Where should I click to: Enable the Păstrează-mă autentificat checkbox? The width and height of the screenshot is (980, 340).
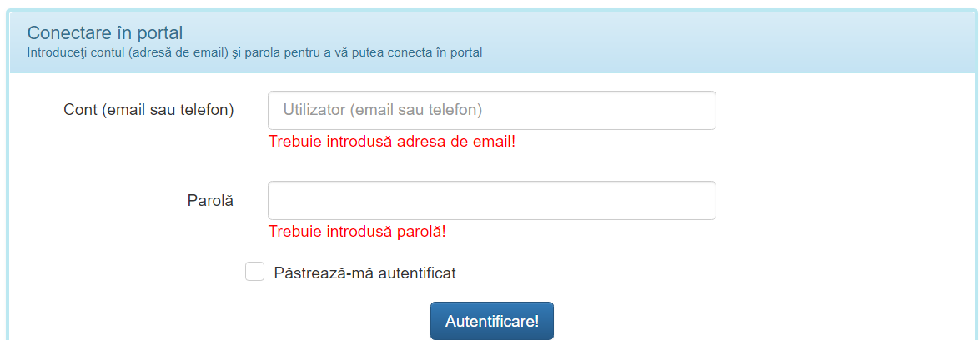click(254, 272)
